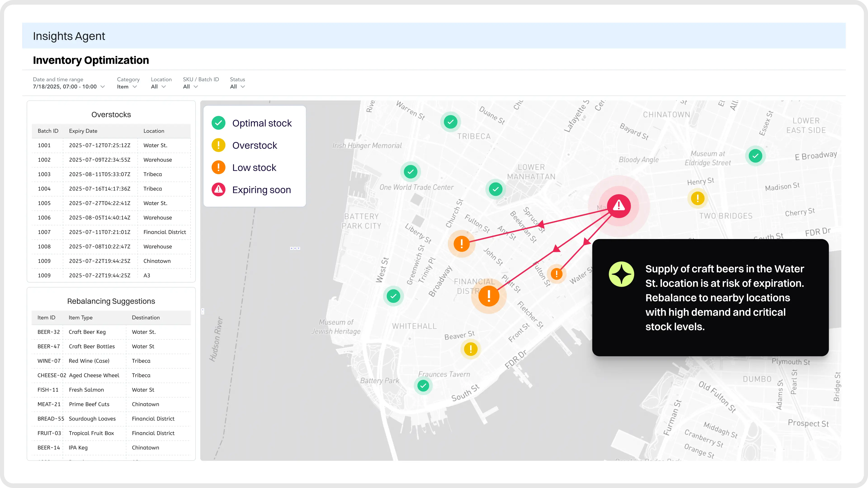Click the orange low stock marker by Church St
868x488 pixels.
[x=461, y=244]
